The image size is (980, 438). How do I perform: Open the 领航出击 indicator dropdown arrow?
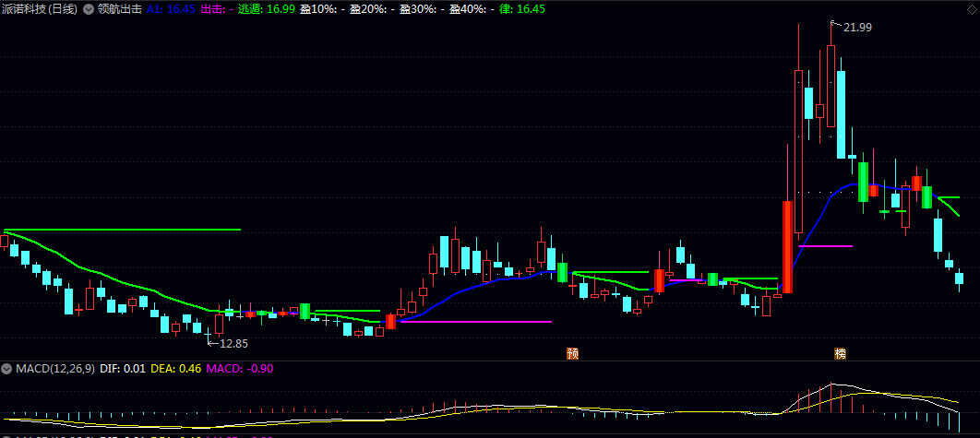pos(88,9)
